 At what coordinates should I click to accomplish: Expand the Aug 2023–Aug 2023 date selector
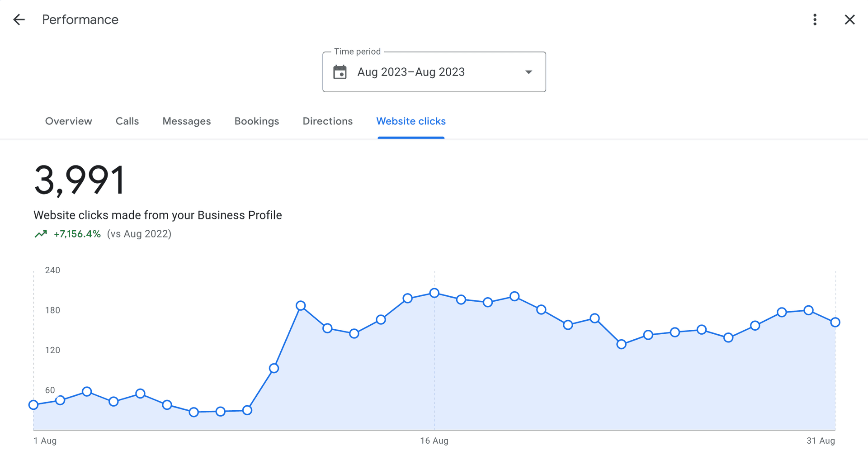pyautogui.click(x=411, y=71)
